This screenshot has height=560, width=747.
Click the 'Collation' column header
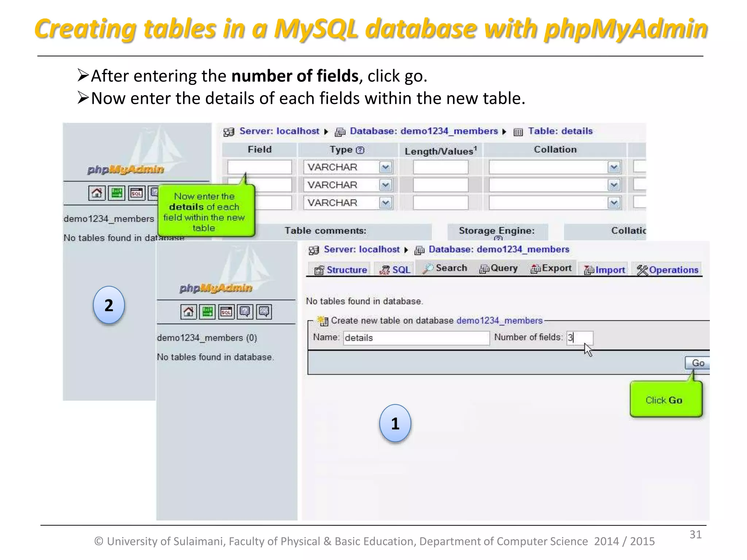[555, 149]
